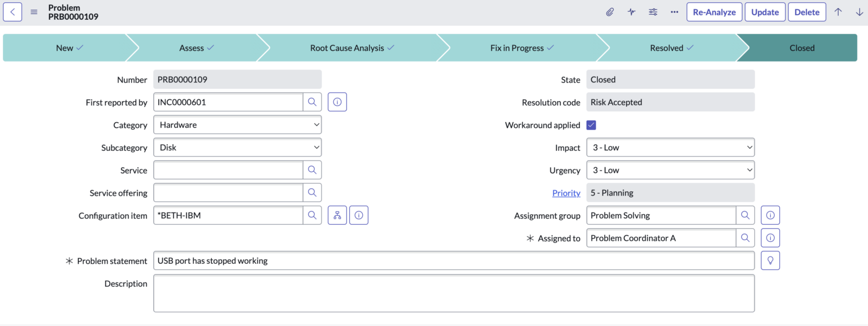Click the Update button
This screenshot has height=326, width=868.
(765, 11)
